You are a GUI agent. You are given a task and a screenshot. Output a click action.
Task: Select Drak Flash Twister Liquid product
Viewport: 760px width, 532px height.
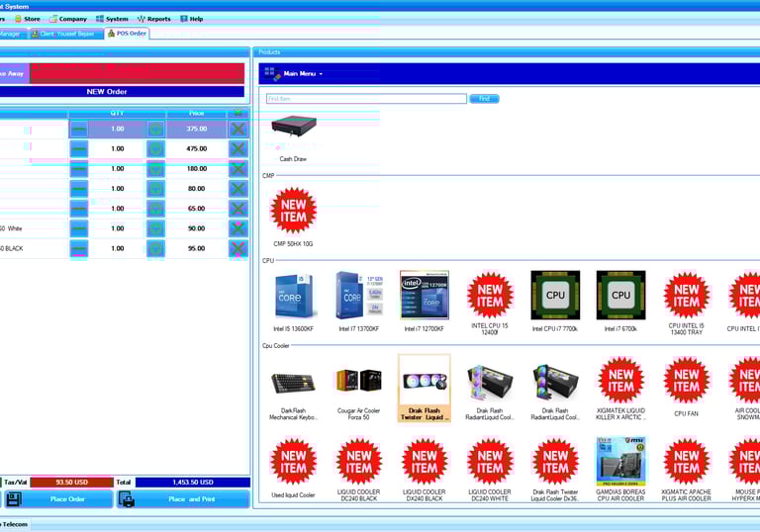pos(425,388)
